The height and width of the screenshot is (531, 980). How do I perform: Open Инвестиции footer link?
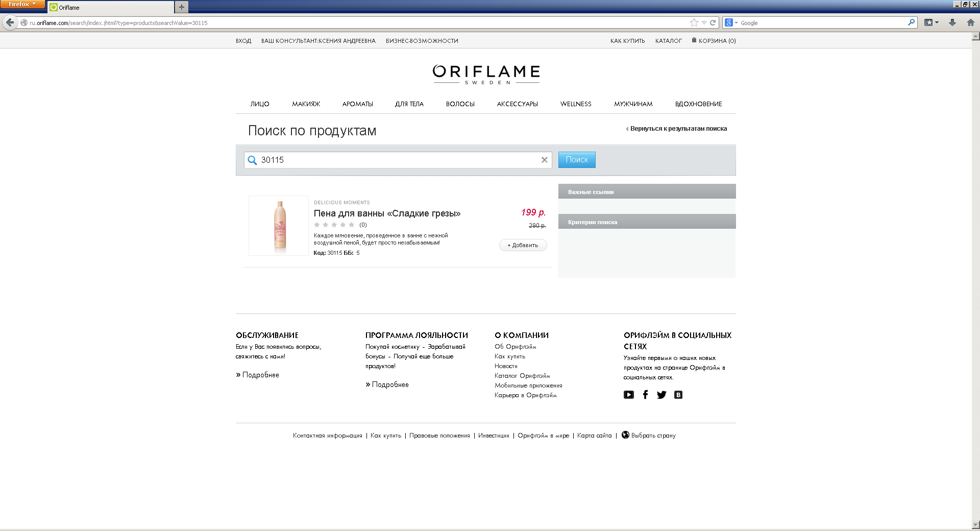[x=494, y=436]
